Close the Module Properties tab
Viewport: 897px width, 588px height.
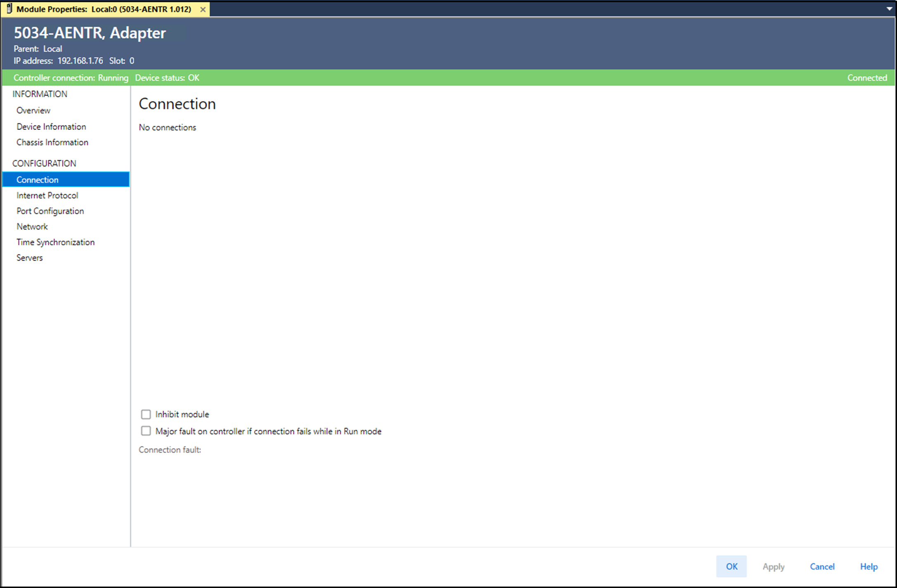pyautogui.click(x=202, y=9)
